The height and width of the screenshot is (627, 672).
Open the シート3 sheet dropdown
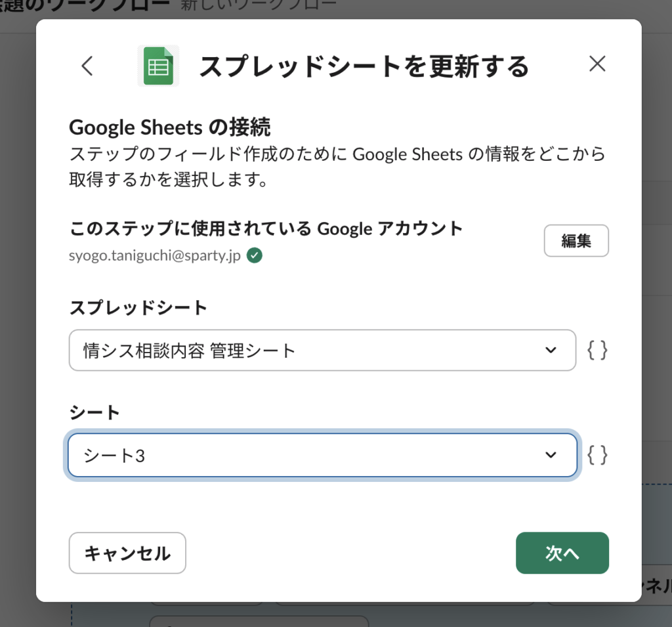[x=308, y=455]
